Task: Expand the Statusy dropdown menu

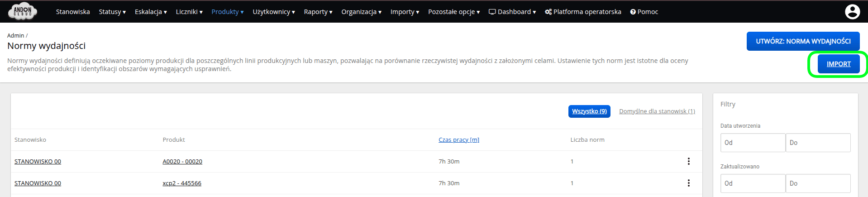Action: 112,12
